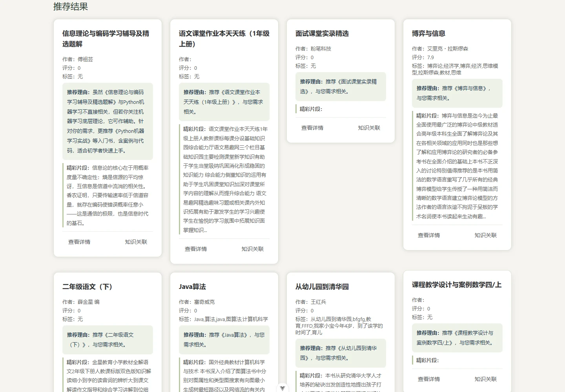Open 知识关联 for 课程教学设计与案例数学四/上
The height and width of the screenshot is (392, 565).
(486, 379)
